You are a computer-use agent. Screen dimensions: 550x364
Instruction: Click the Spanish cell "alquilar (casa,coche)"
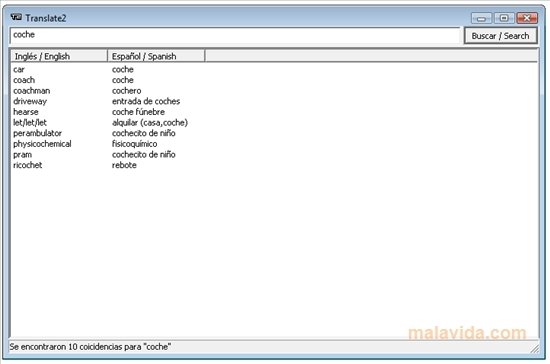[150, 122]
